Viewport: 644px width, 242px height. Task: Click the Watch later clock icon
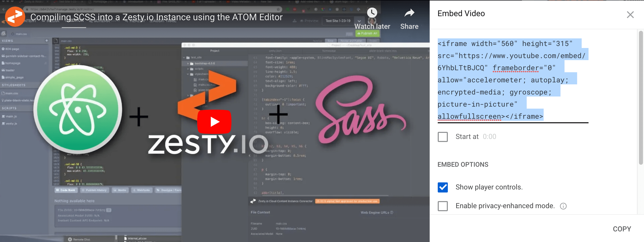[x=372, y=13]
